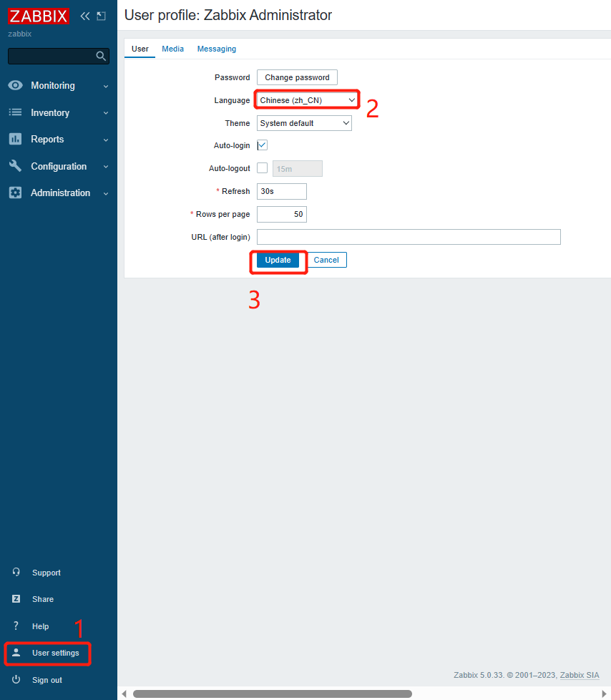Viewport: 611px width, 700px height.
Task: Open Administration menu label
Action: click(60, 193)
